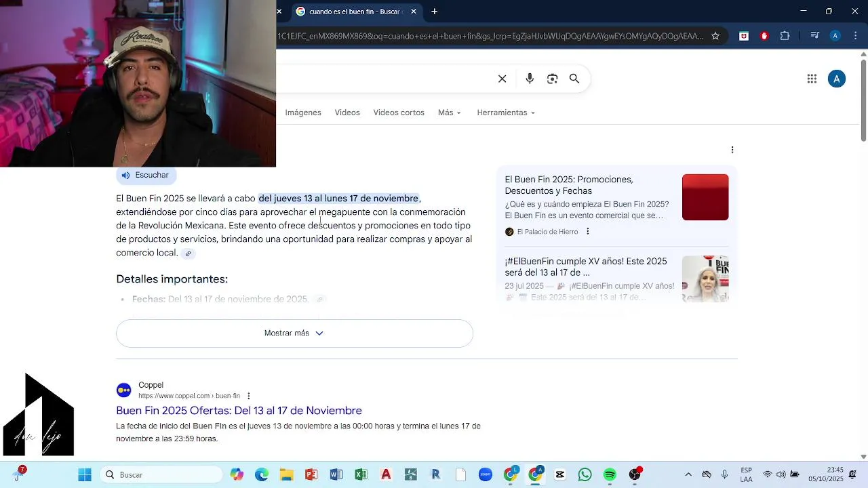Show hidden system tray icons chevron
This screenshot has height=488, width=868.
688,474
